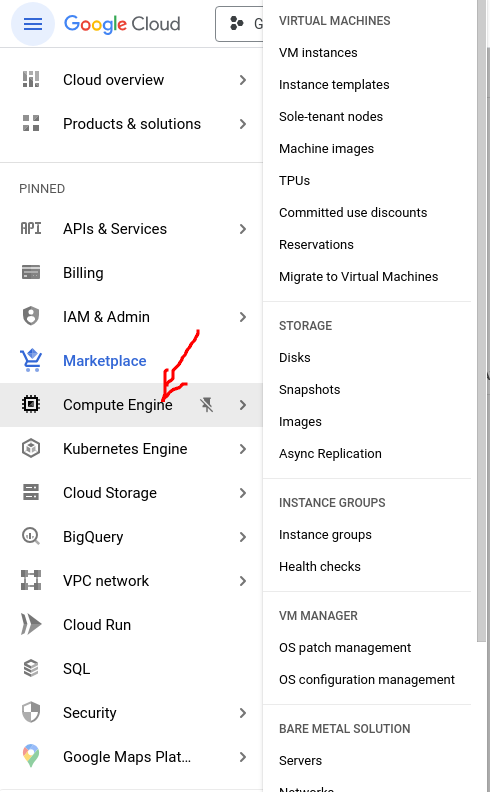The height and width of the screenshot is (792, 490).
Task: Click the Products & solutions grid icon
Action: click(x=31, y=123)
